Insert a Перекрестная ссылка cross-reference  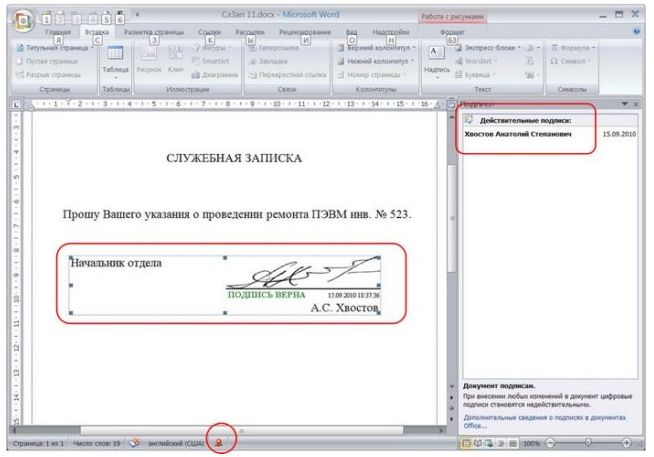point(287,75)
